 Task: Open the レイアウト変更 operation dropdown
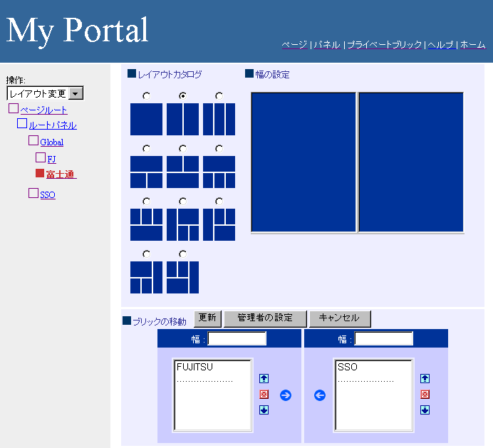coord(77,93)
